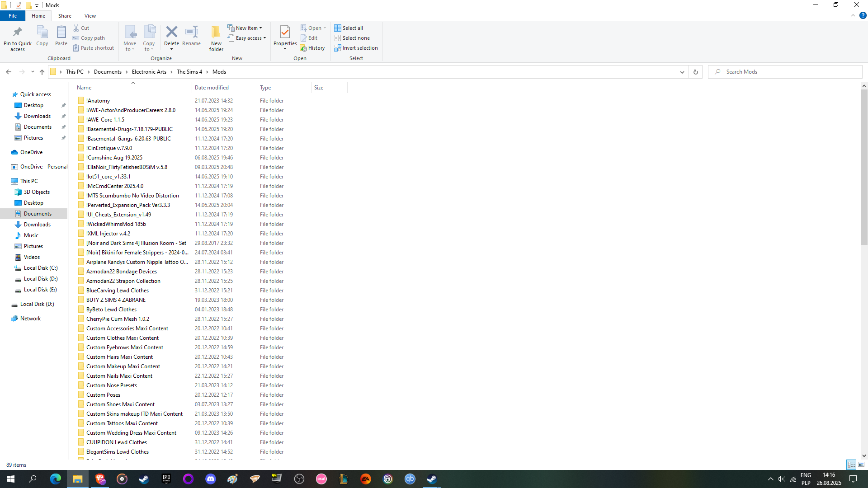This screenshot has height=488, width=868.
Task: Open Recent locations chevron beside Forward
Action: coord(33,72)
